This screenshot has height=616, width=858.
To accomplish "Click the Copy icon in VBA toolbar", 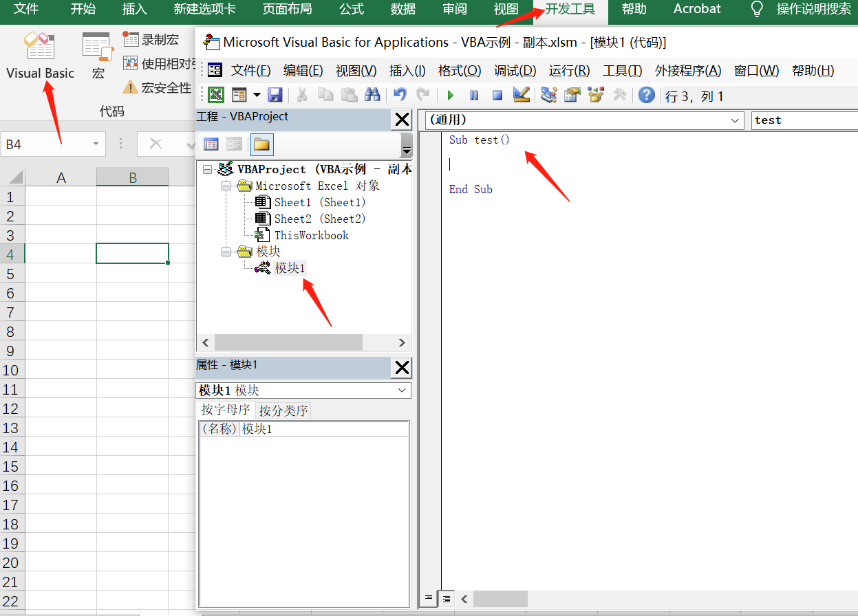I will 325,95.
